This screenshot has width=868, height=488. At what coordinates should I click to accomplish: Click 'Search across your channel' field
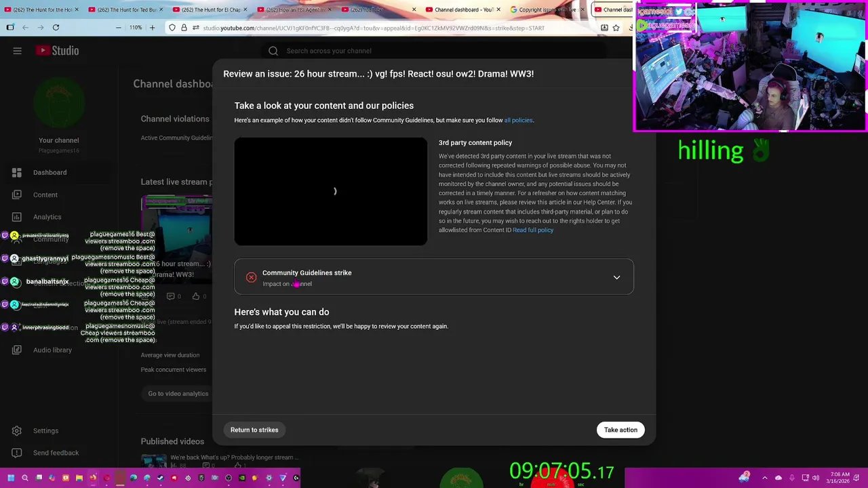coord(434,51)
